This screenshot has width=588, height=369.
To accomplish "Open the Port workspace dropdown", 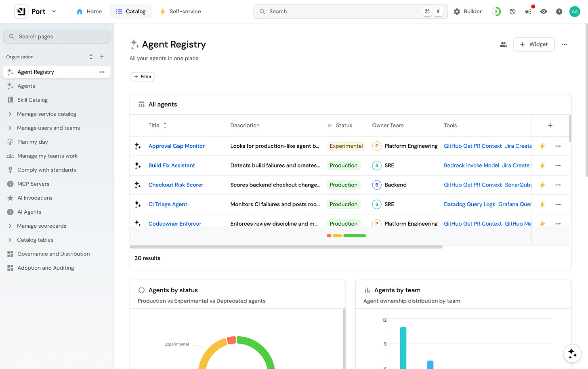I will pos(54,12).
